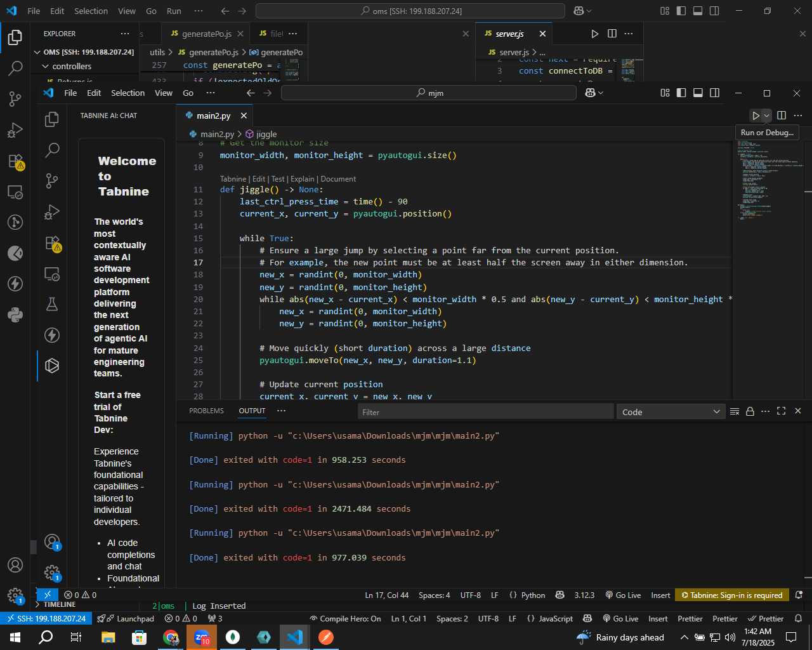Open Run or Debug dropdown arrow
Image resolution: width=812 pixels, height=650 pixels.
766,116
